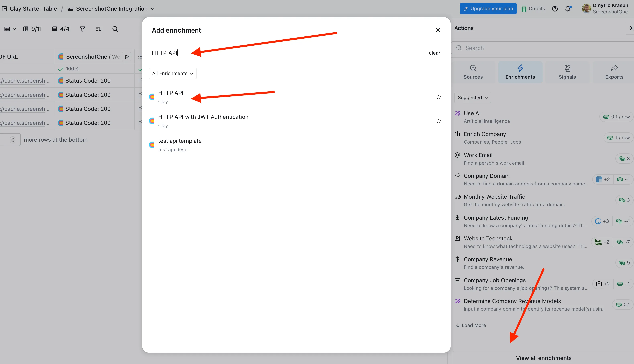Open the filter icon in the table toolbar
The height and width of the screenshot is (364, 634).
click(82, 29)
